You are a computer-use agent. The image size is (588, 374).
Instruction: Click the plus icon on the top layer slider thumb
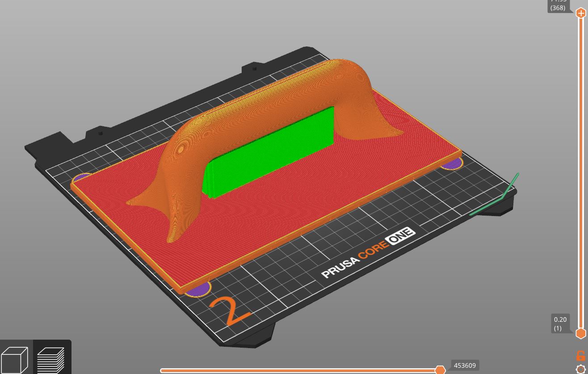coord(581,13)
